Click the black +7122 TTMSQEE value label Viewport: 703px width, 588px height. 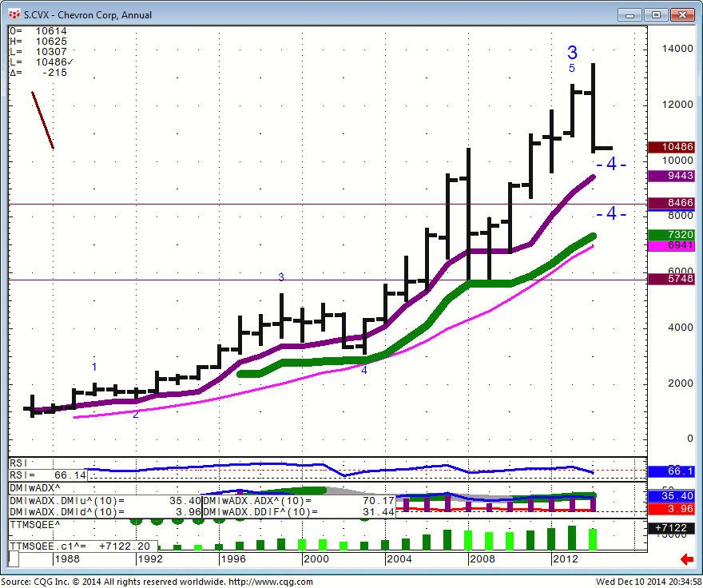click(671, 528)
